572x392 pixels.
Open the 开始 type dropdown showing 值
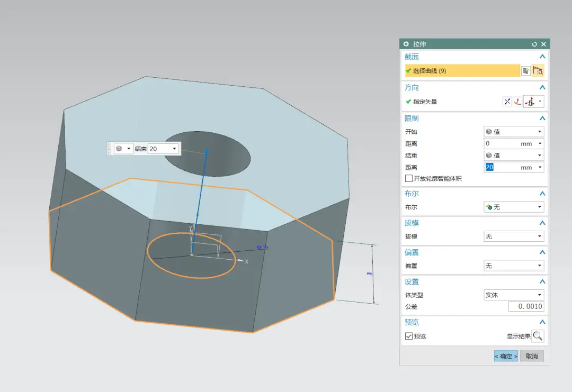coord(514,132)
